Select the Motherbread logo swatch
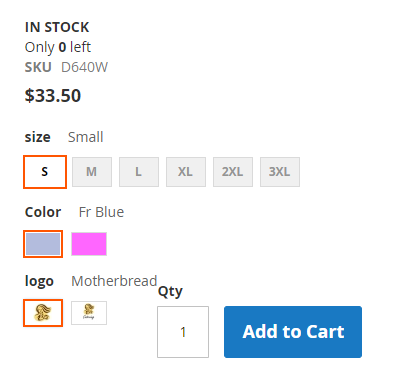This screenshot has width=408, height=387. 43,313
